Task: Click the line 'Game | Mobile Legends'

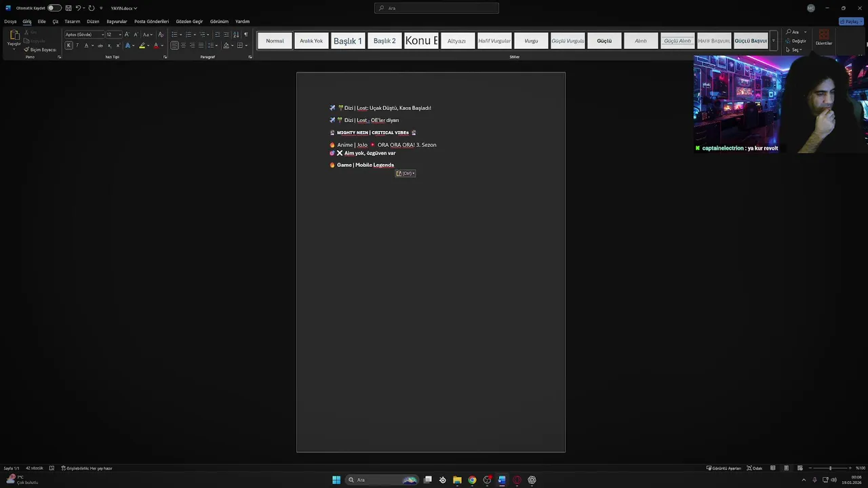Action: [366, 165]
